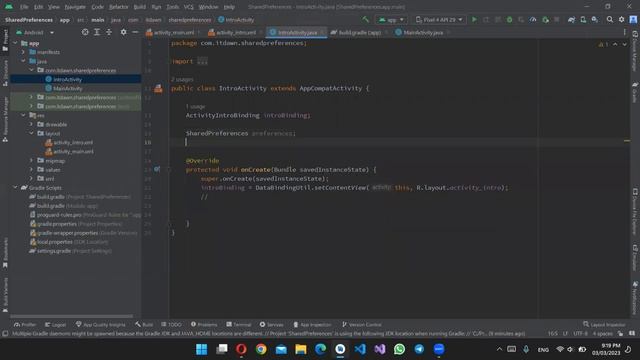Open the Android project view dropdown
The image size is (640, 360).
pyautogui.click(x=35, y=32)
